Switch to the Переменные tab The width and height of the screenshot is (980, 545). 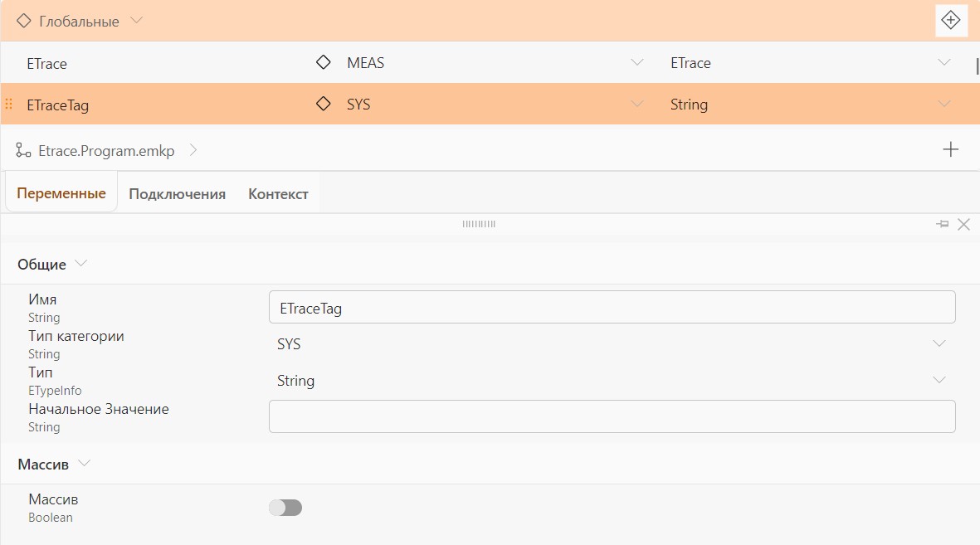pyautogui.click(x=61, y=194)
